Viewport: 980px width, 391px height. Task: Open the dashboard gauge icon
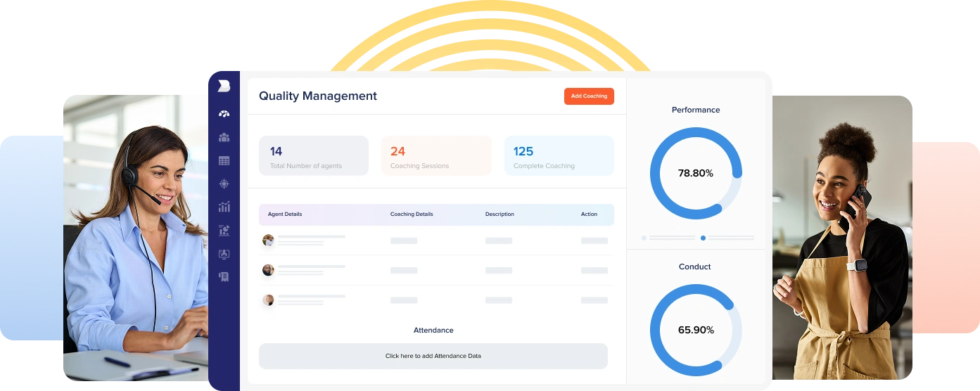pyautogui.click(x=224, y=114)
